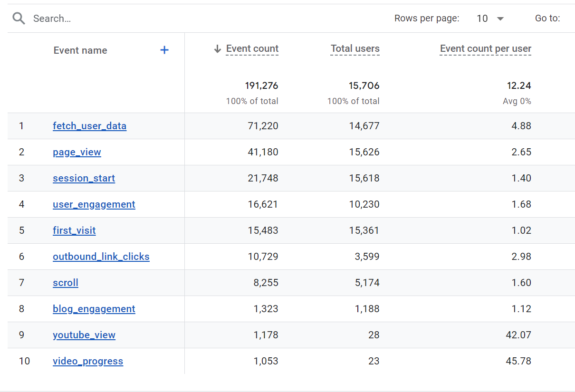Open the scroll event link
Viewport: 575px width, 392px height.
pos(66,283)
